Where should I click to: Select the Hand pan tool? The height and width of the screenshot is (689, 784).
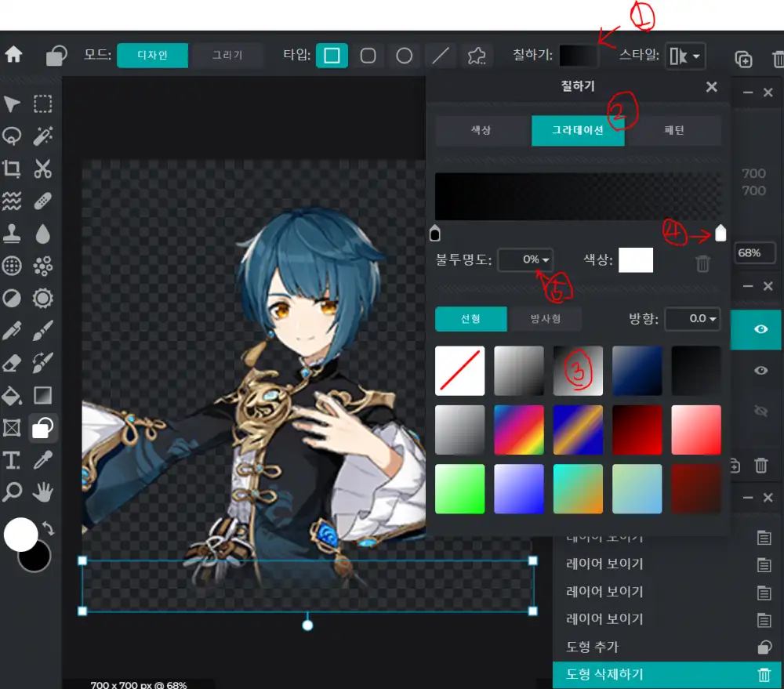[42, 492]
